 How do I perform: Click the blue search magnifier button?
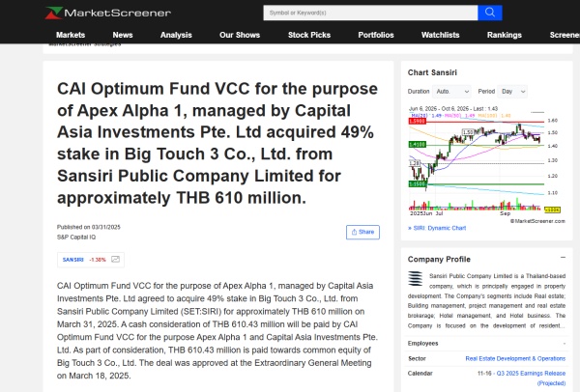(x=491, y=13)
